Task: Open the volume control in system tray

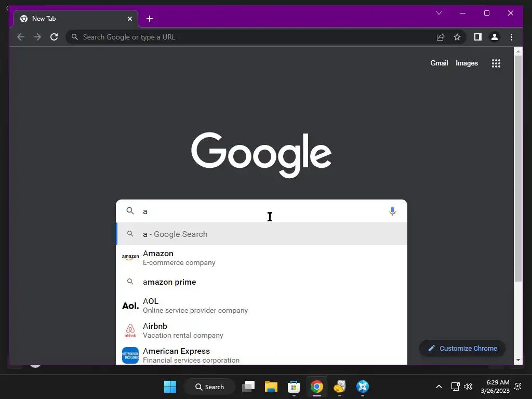Action: coord(468,387)
